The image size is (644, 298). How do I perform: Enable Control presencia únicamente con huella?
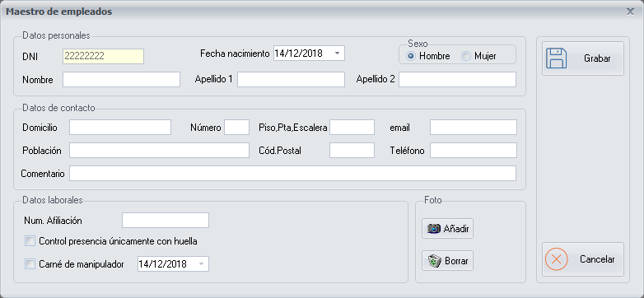(x=30, y=241)
